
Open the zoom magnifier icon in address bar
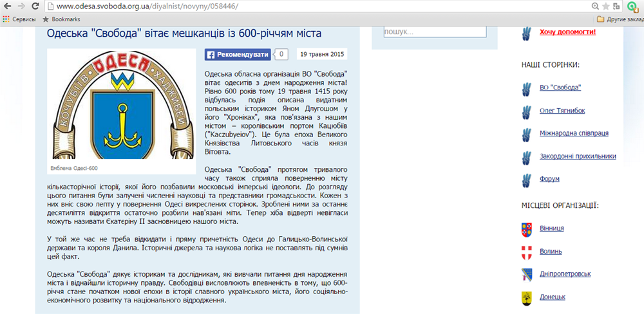point(595,6)
